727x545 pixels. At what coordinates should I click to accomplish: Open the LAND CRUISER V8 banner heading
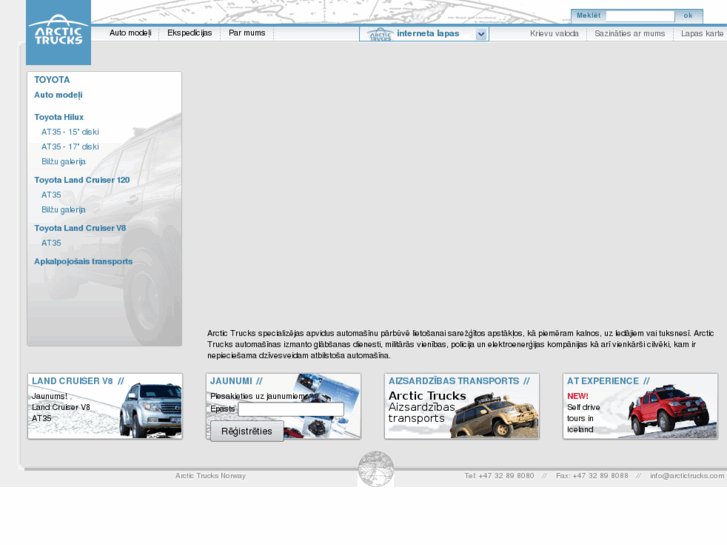78,381
